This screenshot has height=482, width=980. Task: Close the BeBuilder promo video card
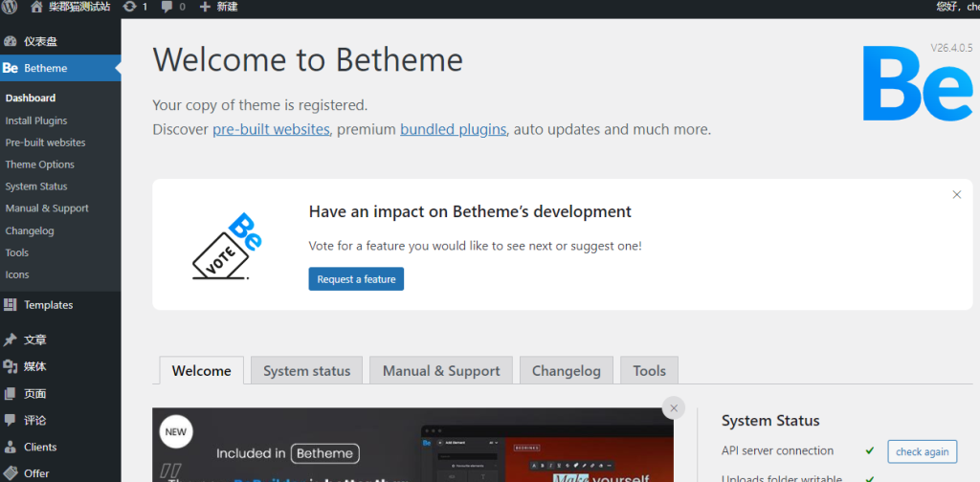pyautogui.click(x=674, y=408)
